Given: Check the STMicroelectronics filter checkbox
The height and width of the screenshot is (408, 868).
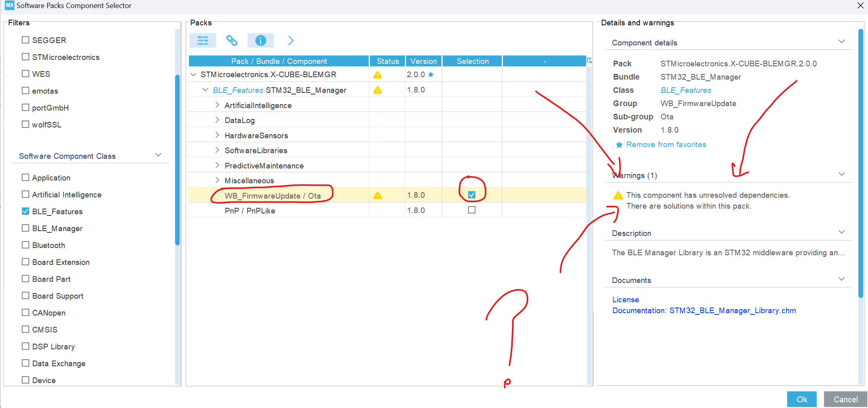Looking at the screenshot, I should [25, 57].
